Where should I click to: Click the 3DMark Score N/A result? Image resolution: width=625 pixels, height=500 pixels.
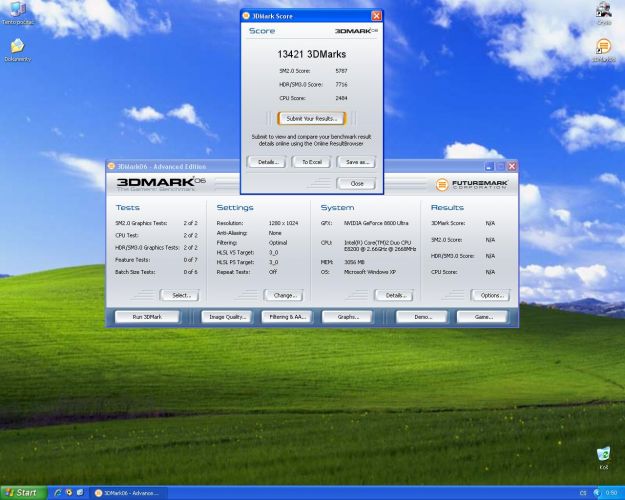490,223
